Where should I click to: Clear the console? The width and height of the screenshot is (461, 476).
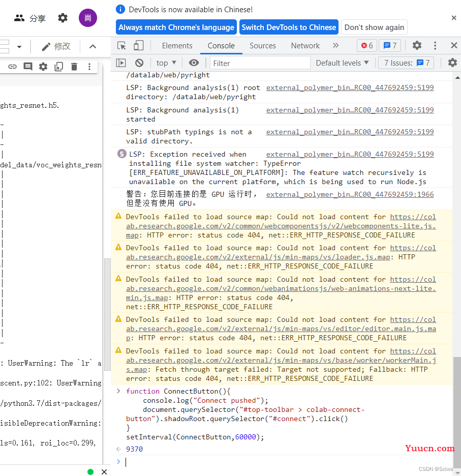pyautogui.click(x=139, y=63)
